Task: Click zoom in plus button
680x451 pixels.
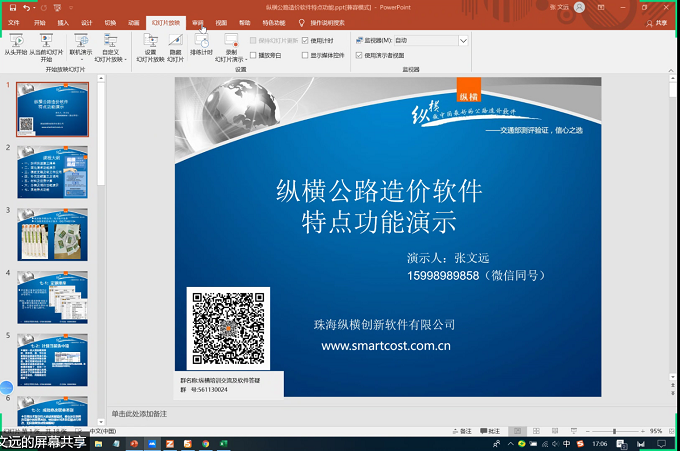Action: [x=643, y=431]
